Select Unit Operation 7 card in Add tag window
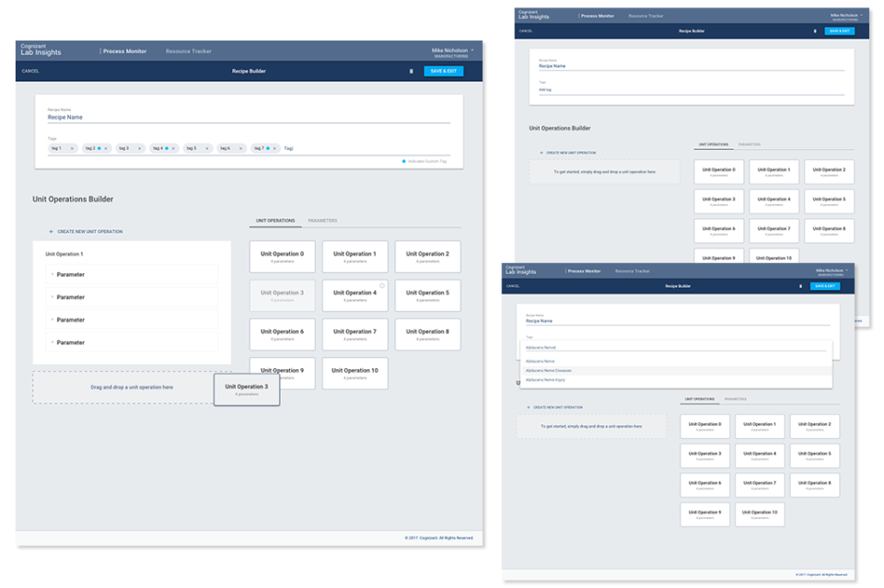This screenshot has width=884, height=588. [x=773, y=231]
